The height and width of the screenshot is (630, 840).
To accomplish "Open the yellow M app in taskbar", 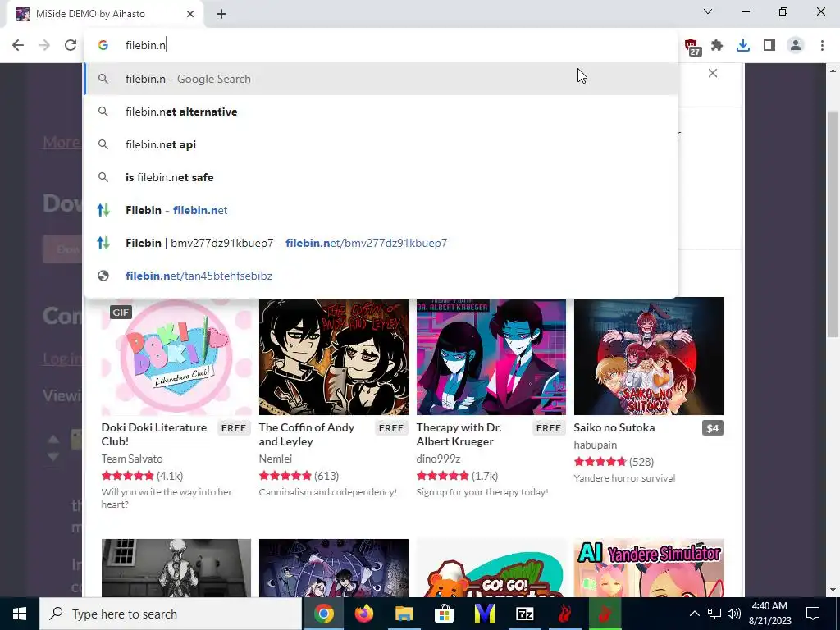I will click(484, 614).
